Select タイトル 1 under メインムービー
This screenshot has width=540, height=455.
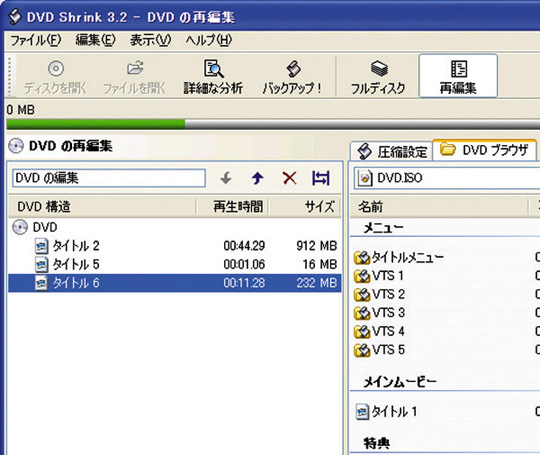[x=394, y=412]
